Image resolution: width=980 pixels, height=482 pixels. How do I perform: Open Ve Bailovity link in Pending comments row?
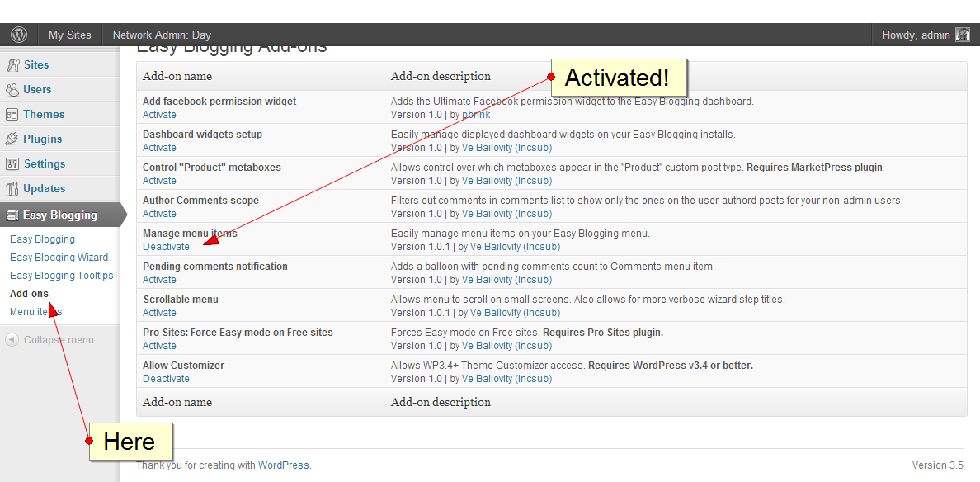click(506, 280)
